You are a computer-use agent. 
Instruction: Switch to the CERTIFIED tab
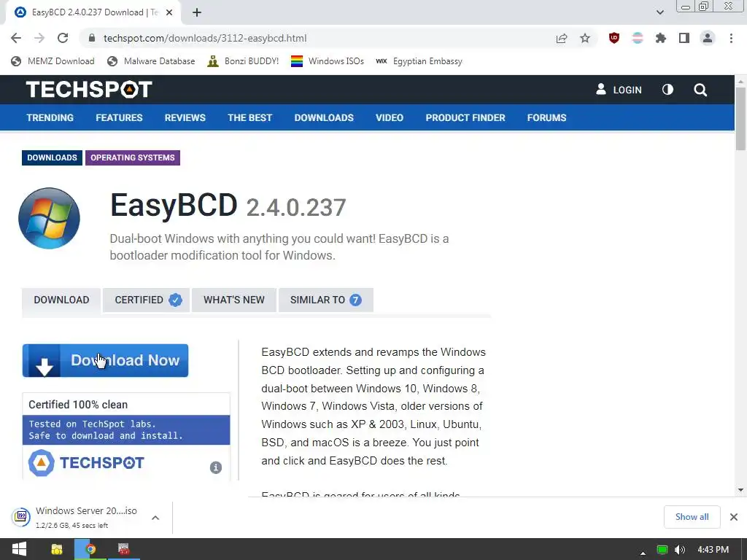pos(146,300)
